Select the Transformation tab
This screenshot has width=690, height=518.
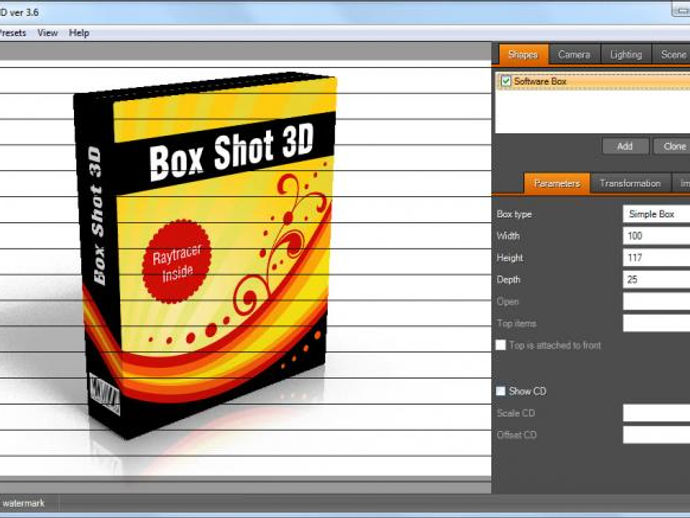pos(630,183)
